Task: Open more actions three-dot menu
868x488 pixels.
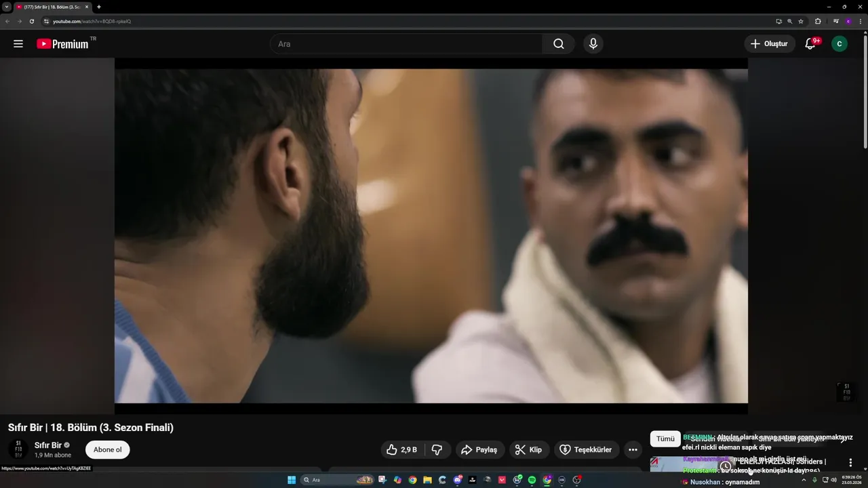Action: (633, 449)
